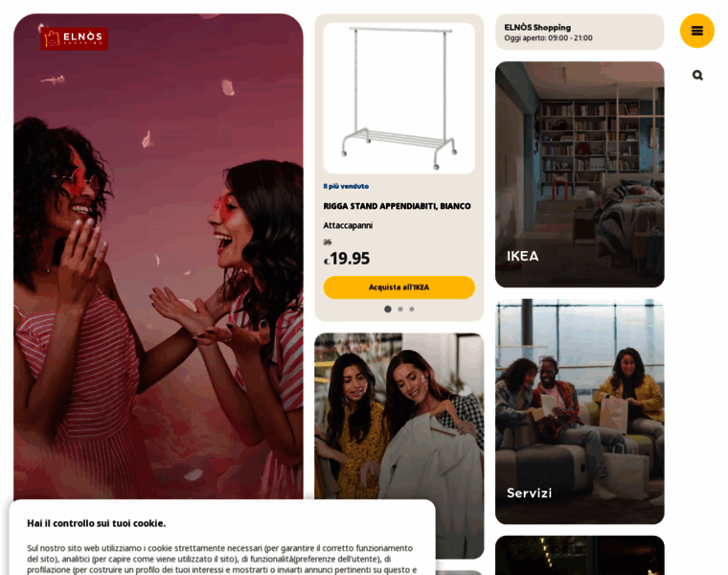Click the Acquista all'IKEA button

[x=398, y=287]
